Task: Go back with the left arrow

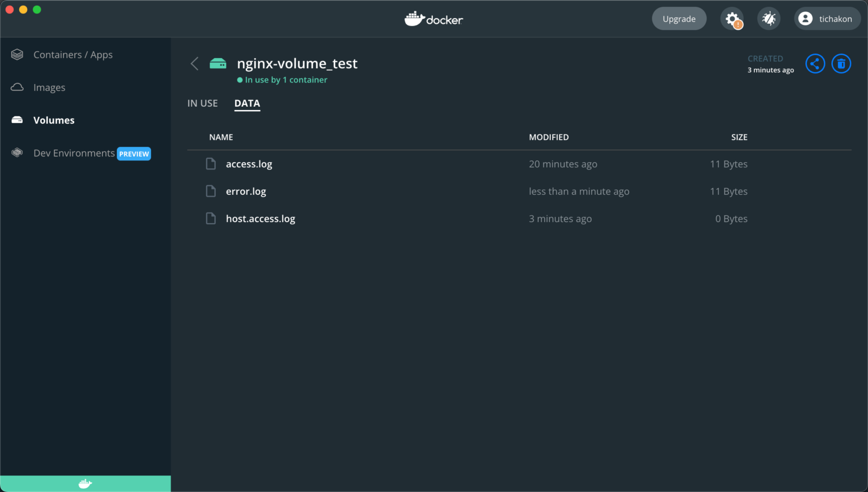Action: pyautogui.click(x=194, y=63)
